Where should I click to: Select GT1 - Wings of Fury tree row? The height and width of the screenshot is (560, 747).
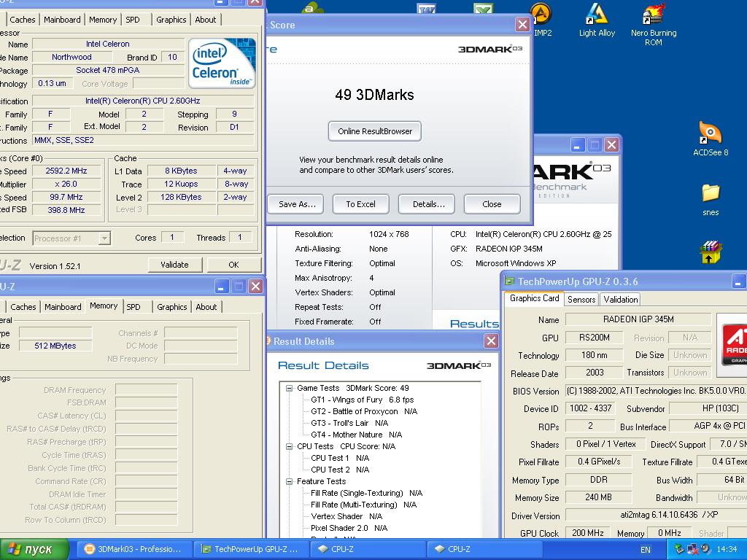[x=362, y=400]
